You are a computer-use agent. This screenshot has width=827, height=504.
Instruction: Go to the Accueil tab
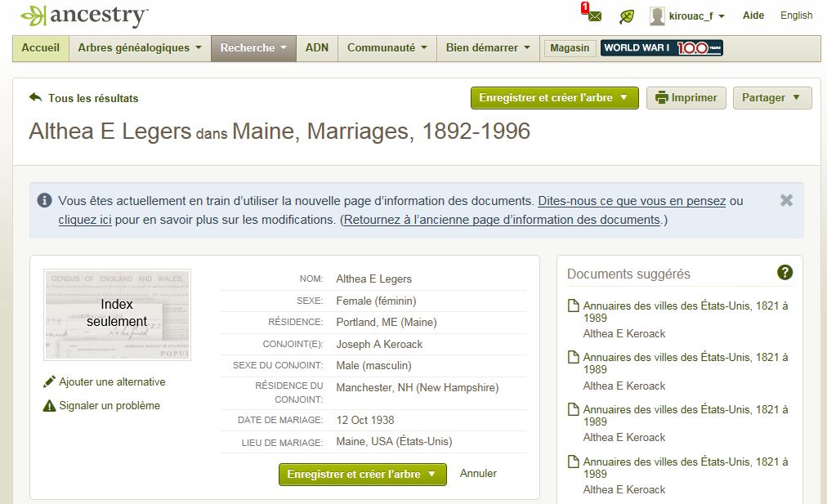[x=41, y=48]
